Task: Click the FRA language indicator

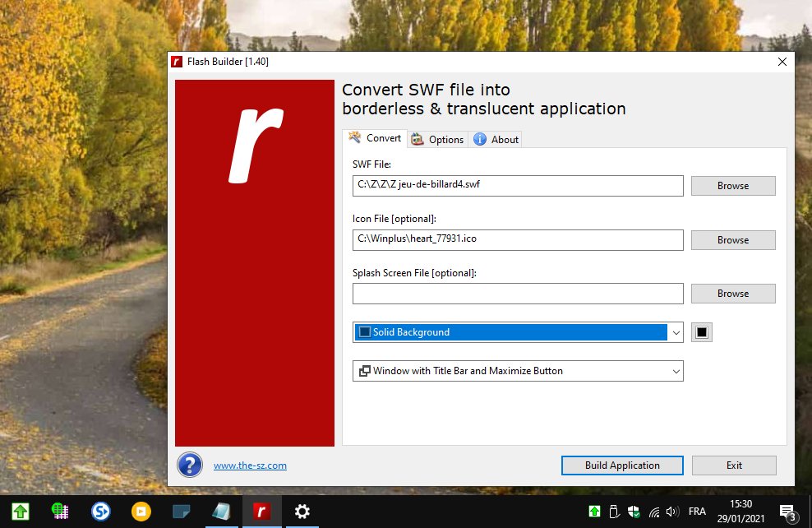Action: [697, 512]
